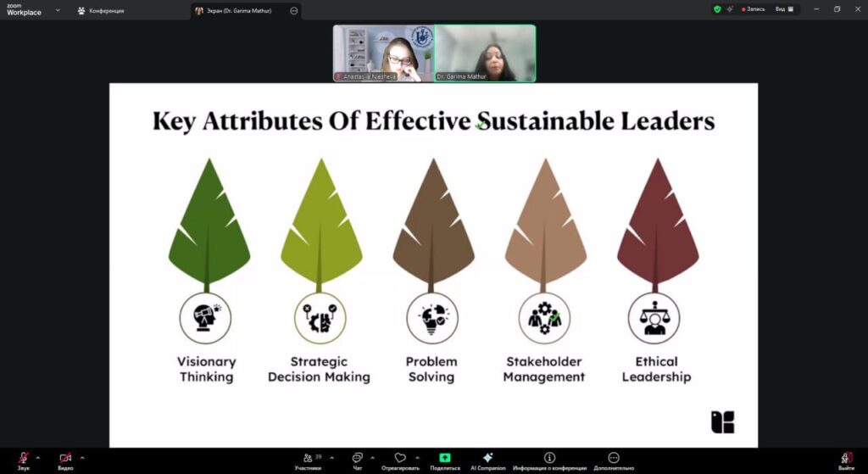Viewport: 868px width, 474px height.
Task: Click the Отреагировать reactions heart icon
Action: 400,458
